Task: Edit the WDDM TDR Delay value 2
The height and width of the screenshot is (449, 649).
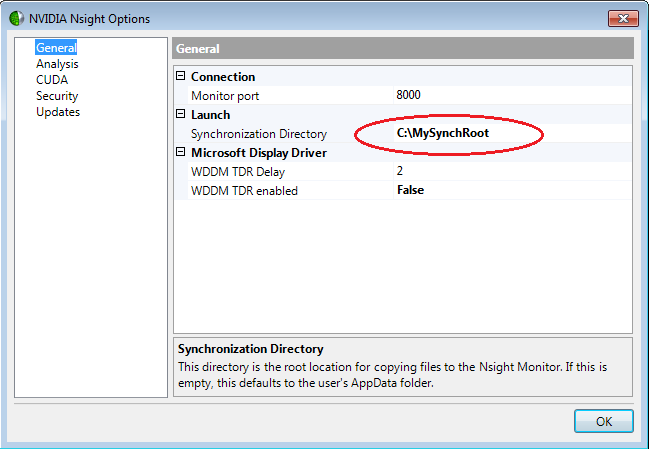Action: point(512,171)
